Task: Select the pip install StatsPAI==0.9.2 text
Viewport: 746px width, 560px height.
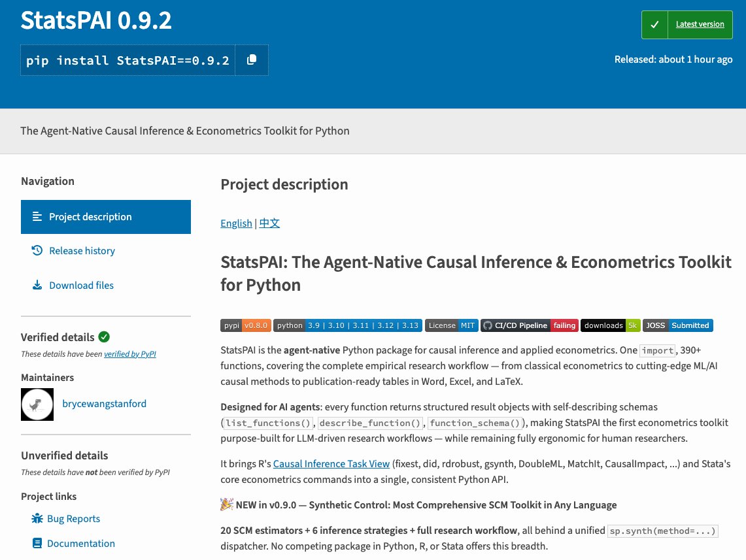Action: 127,60
